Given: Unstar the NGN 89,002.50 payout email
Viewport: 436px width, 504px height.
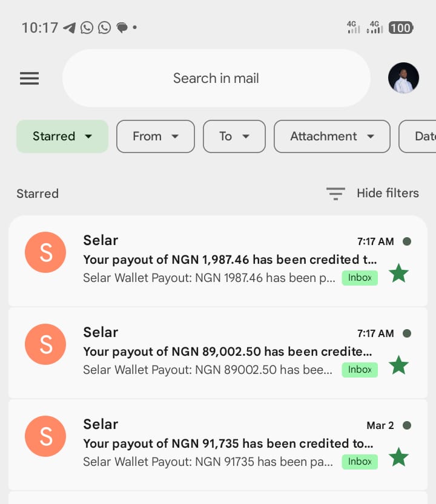Looking at the screenshot, I should 398,365.
